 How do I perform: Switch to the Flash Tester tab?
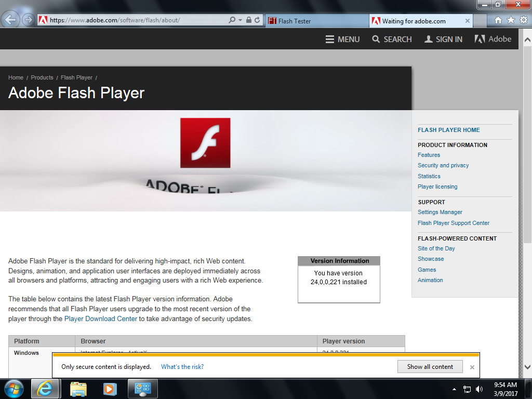coord(316,21)
